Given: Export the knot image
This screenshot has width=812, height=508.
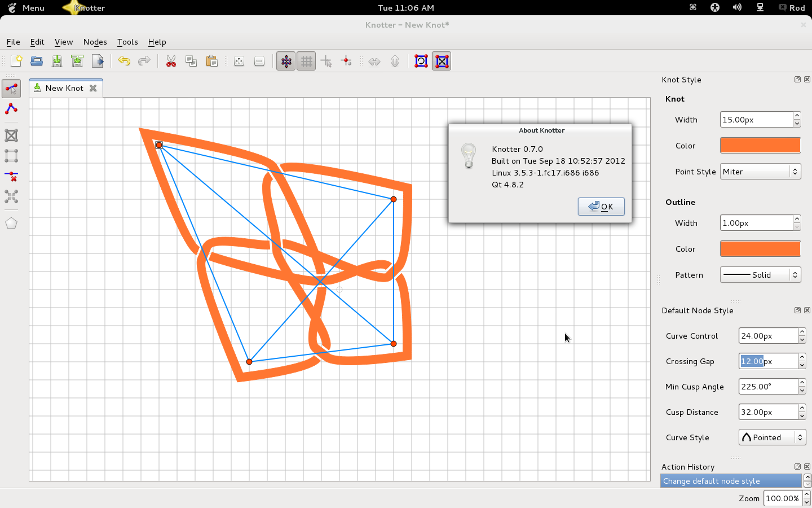Looking at the screenshot, I should pos(98,61).
